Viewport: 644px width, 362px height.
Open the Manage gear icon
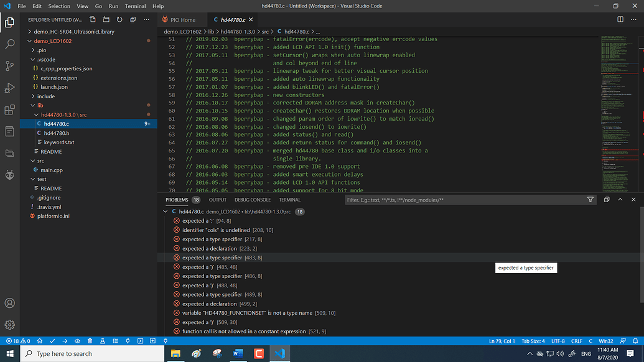[x=9, y=325]
